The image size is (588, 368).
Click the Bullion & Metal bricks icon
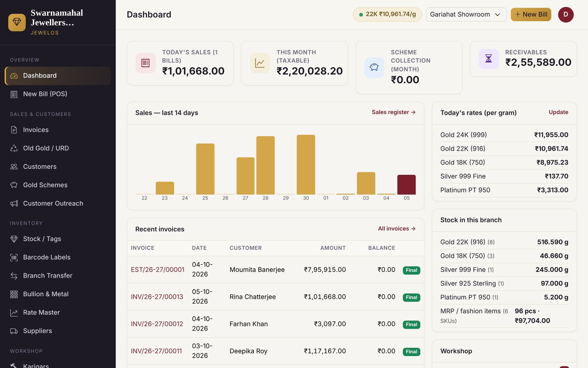[x=14, y=294]
